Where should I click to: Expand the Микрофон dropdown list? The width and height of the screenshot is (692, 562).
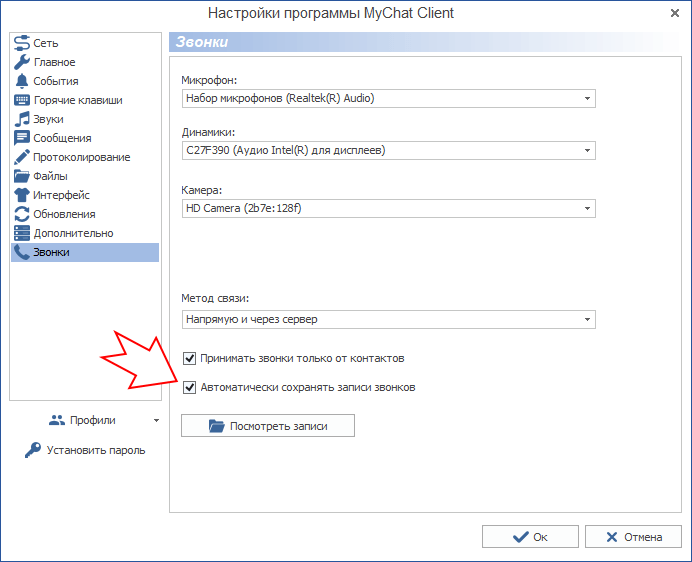point(587,98)
